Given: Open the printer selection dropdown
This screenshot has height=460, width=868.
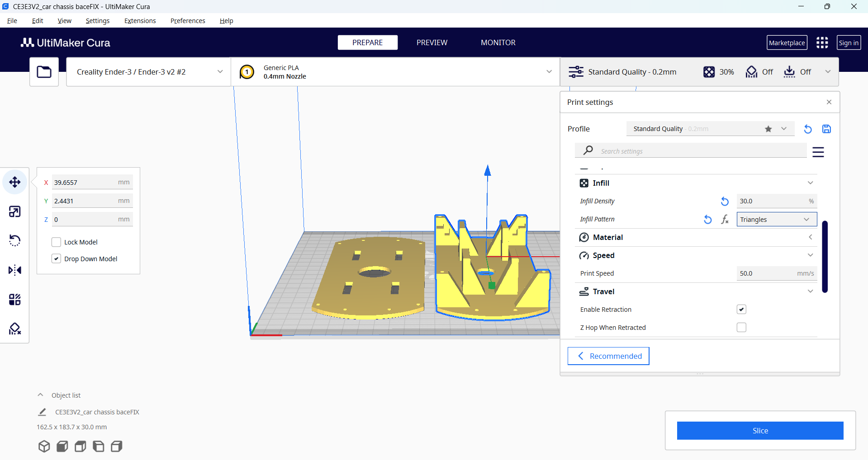Looking at the screenshot, I should (148, 72).
